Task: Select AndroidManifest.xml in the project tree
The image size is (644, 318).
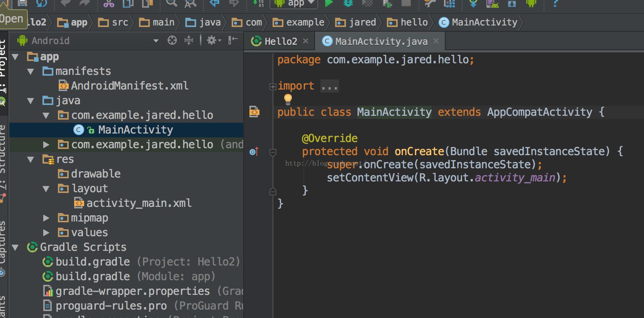Action: coord(124,86)
